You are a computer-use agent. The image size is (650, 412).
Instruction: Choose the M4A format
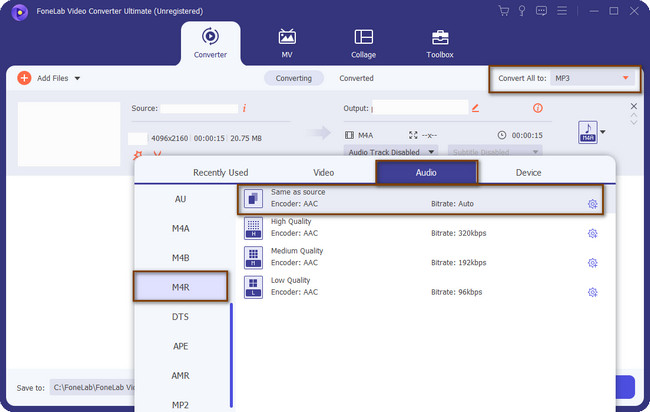(180, 228)
